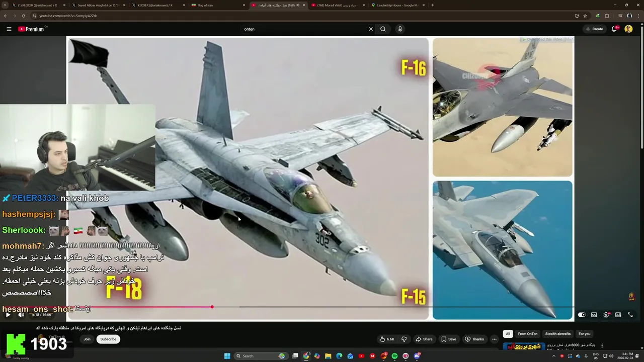
Task: Select the 'Stealth aircrafts' filter chip
Action: point(558,334)
